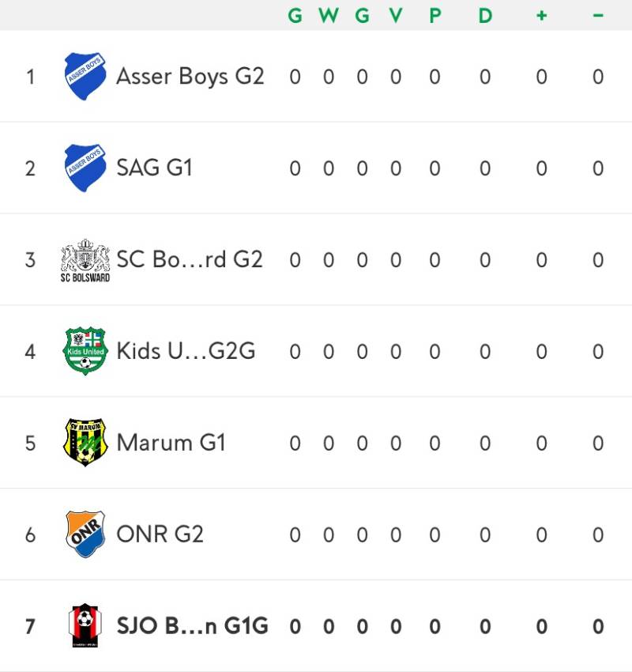632x672 pixels.
Task: Click the D column header
Action: point(485,16)
